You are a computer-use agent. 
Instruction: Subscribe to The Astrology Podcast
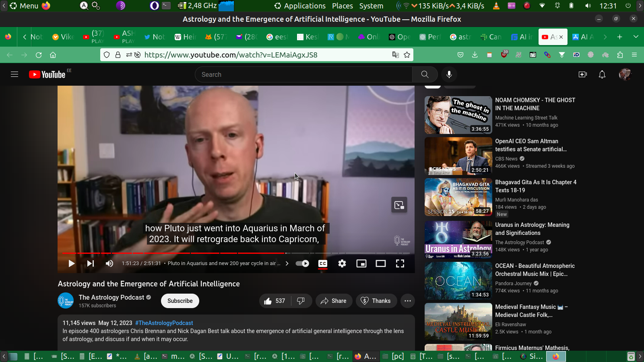[180, 301]
